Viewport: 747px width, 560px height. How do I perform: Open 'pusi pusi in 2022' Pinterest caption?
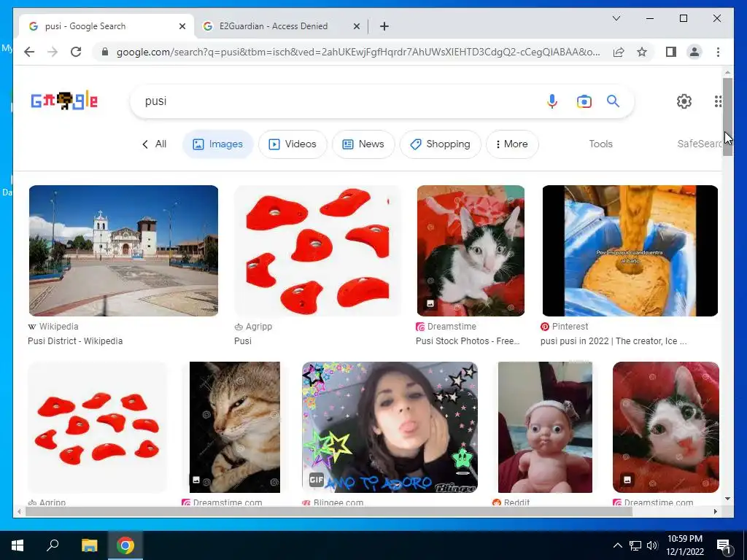pos(613,341)
